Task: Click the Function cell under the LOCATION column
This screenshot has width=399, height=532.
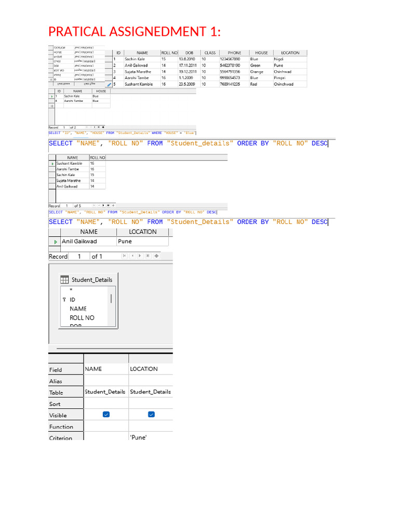Action: (151, 426)
